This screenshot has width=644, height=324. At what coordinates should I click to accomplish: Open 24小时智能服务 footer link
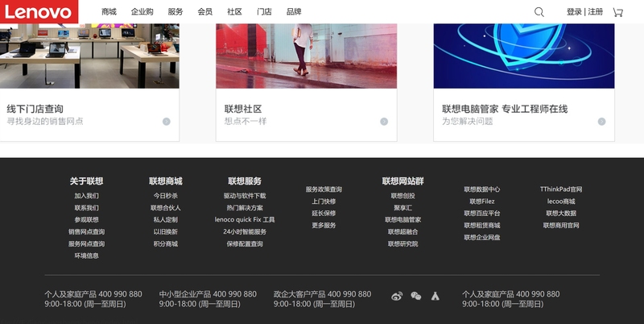pyautogui.click(x=245, y=231)
